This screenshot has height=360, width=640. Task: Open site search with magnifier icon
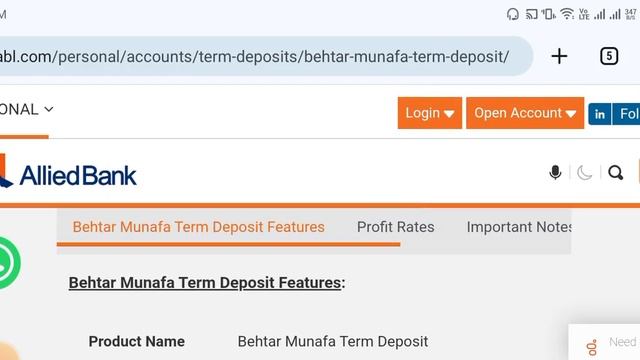(x=616, y=173)
